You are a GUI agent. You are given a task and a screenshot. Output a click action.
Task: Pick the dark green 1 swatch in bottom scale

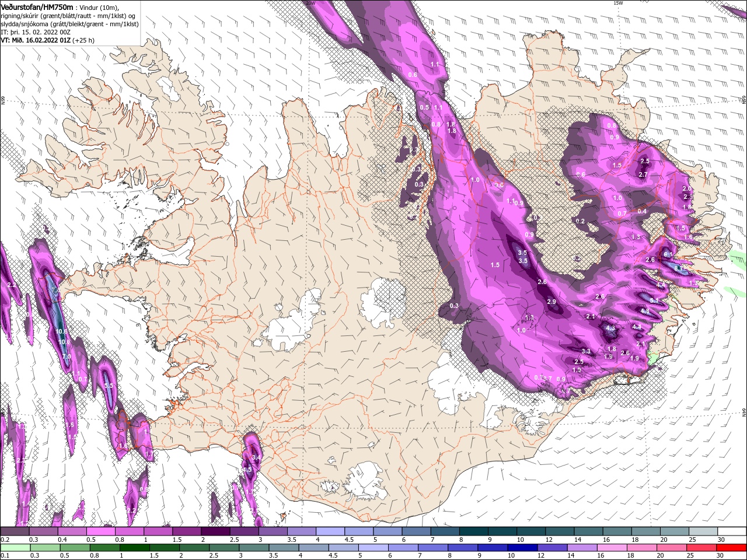tap(135, 548)
